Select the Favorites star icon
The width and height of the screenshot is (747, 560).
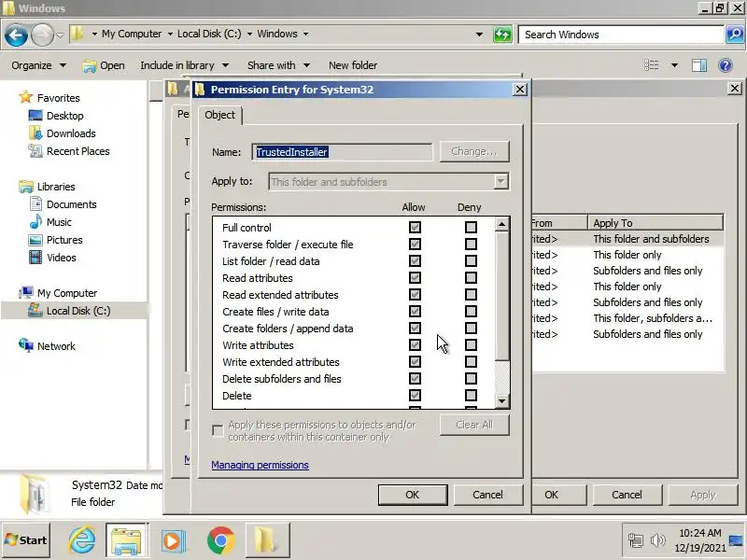coord(26,97)
